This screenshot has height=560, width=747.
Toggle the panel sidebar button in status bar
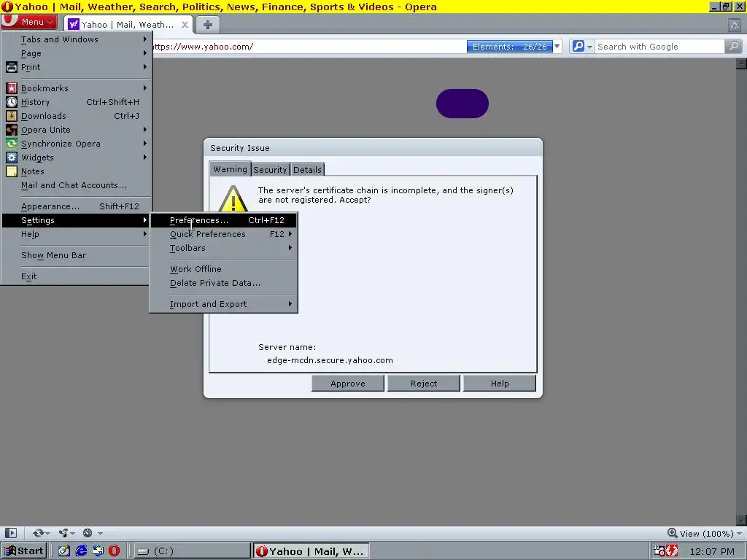(x=11, y=533)
